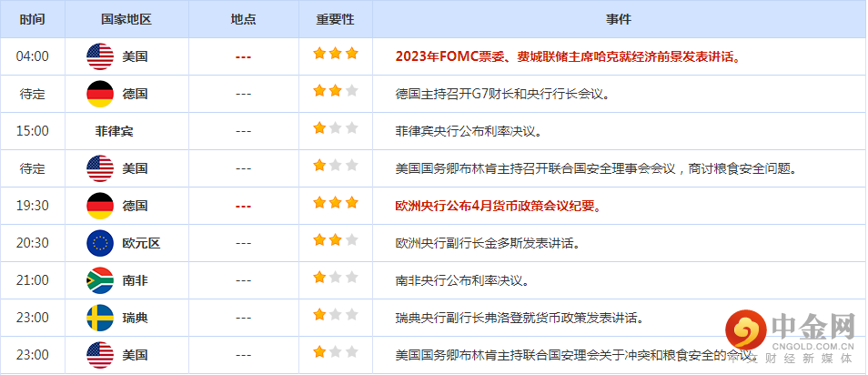This screenshot has height=375, width=868.
Task: Click the red --- location in the 04:00 row
Action: [244, 57]
